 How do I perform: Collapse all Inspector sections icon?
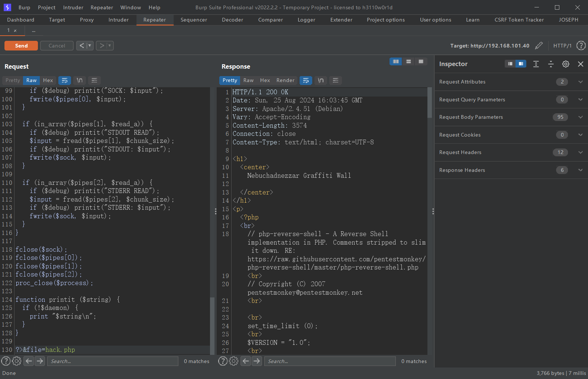[x=551, y=64]
